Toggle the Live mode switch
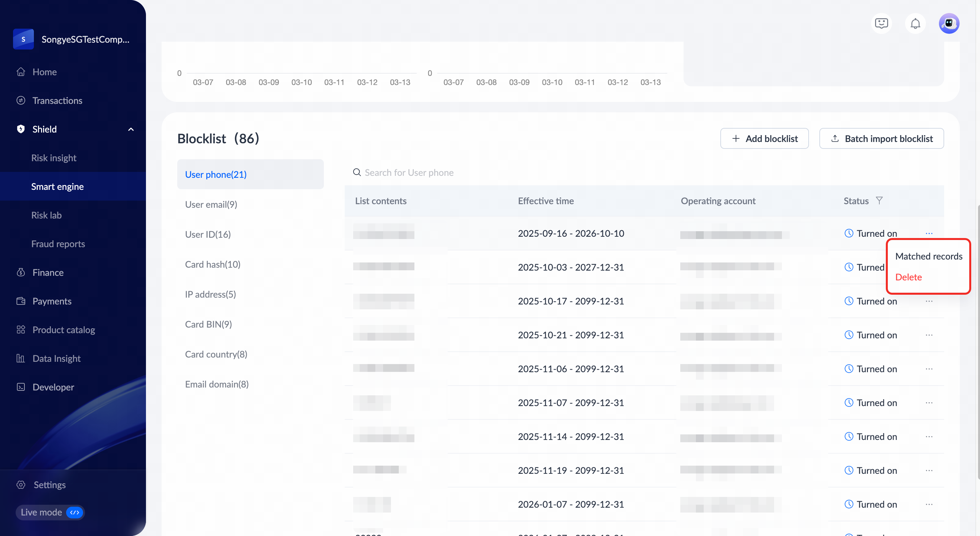Viewport: 980px width, 536px height. tap(75, 513)
